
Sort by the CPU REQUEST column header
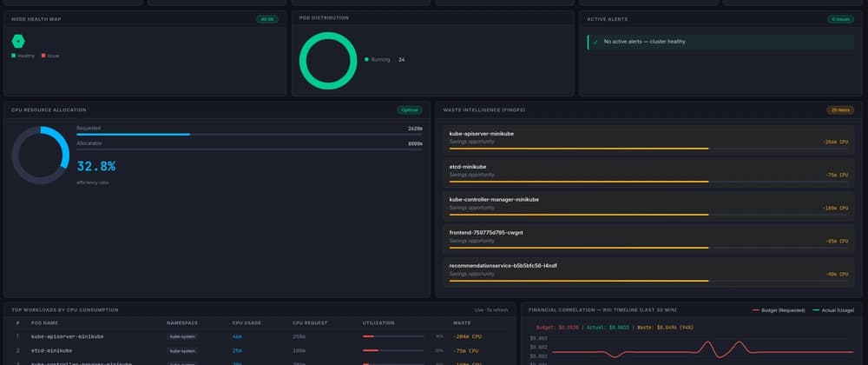tap(310, 323)
